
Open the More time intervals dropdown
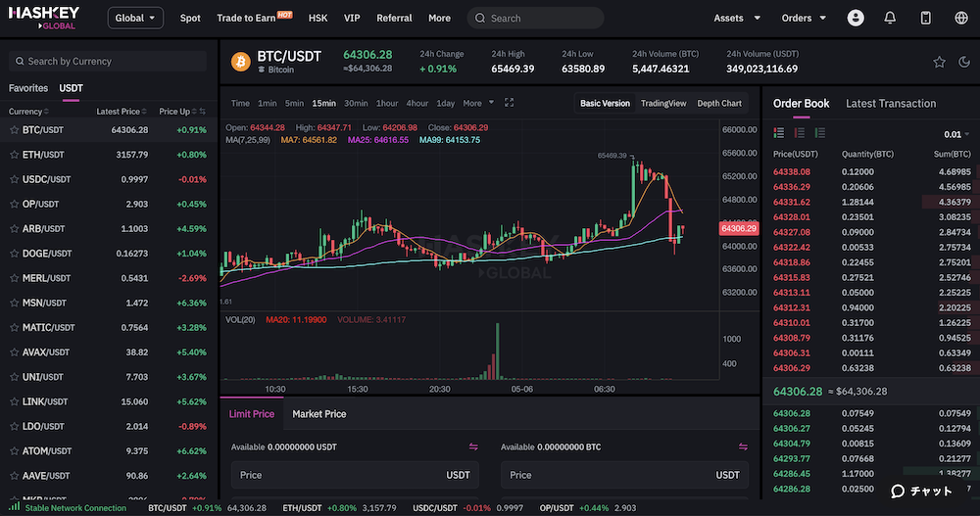coord(477,103)
